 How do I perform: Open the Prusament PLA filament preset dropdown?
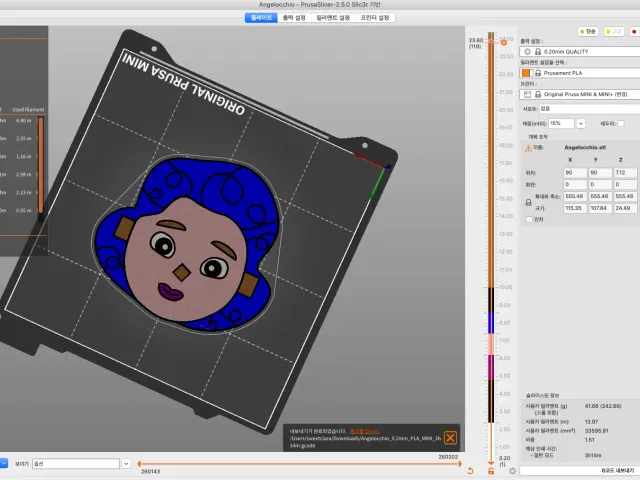tap(580, 73)
